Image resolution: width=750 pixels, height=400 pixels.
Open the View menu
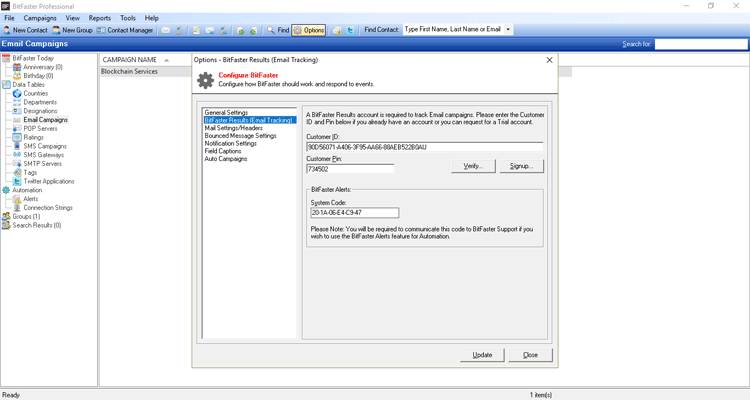click(x=72, y=18)
